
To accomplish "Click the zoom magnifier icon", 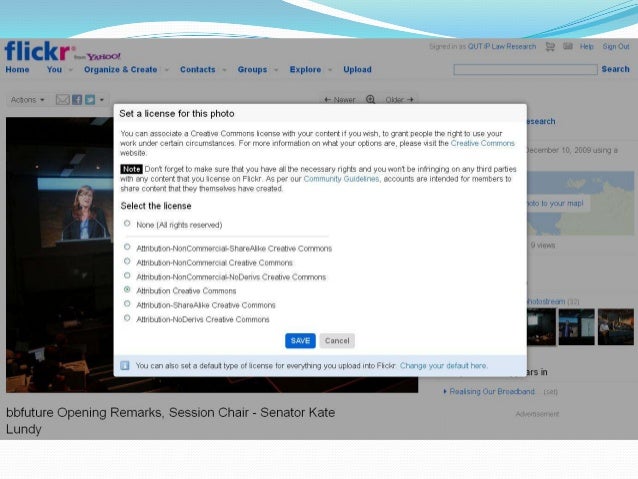I will coord(370,99).
